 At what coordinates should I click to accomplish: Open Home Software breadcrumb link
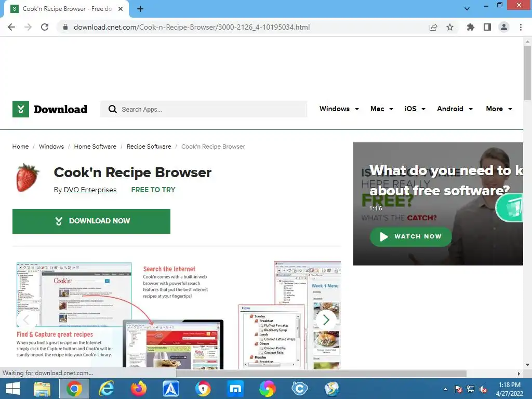(95, 147)
